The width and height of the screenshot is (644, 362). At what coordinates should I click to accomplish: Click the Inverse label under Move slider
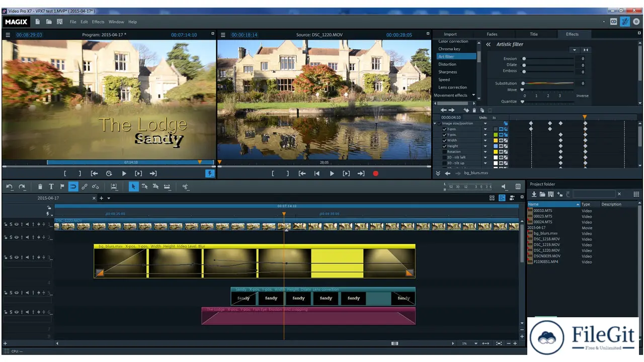click(x=582, y=96)
